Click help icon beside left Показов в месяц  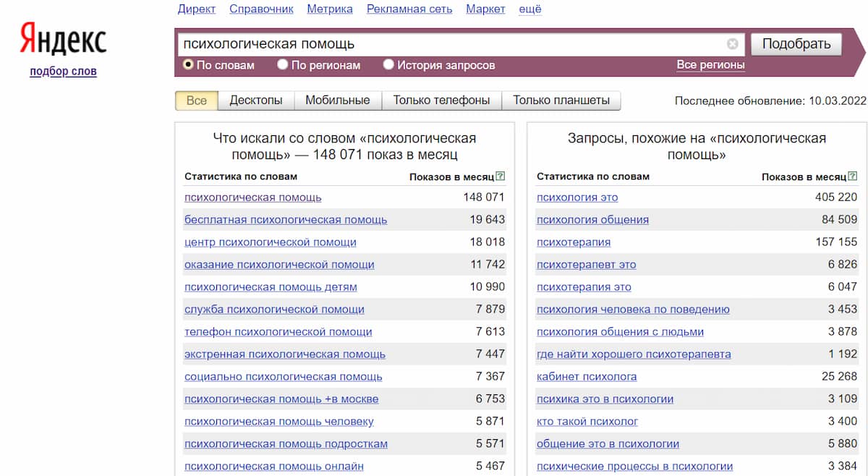coord(501,177)
